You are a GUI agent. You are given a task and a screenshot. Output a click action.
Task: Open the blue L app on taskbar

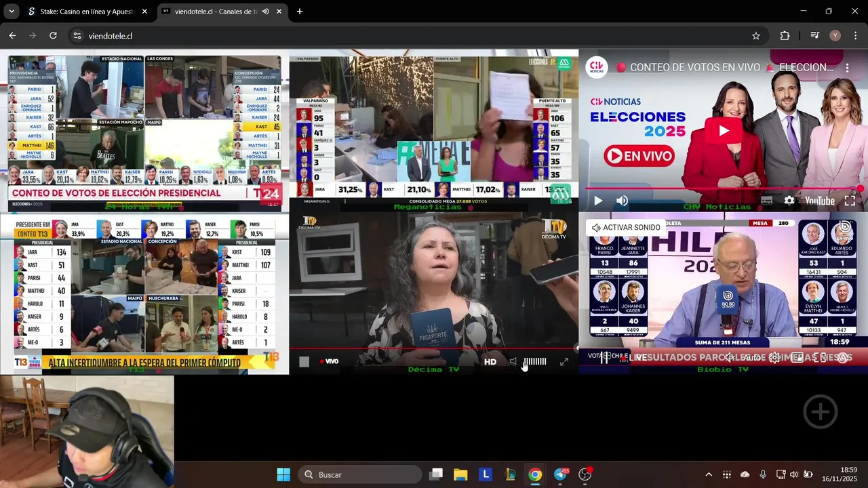pos(486,474)
